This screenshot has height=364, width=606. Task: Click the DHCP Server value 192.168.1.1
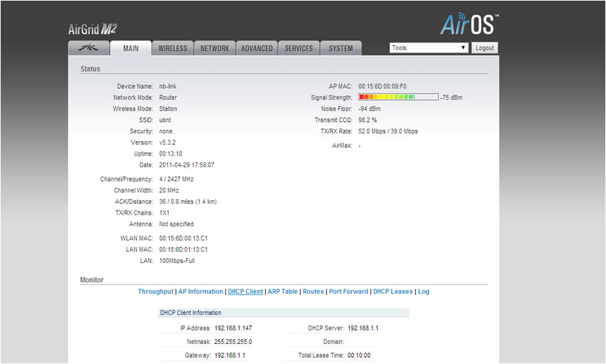[363, 328]
